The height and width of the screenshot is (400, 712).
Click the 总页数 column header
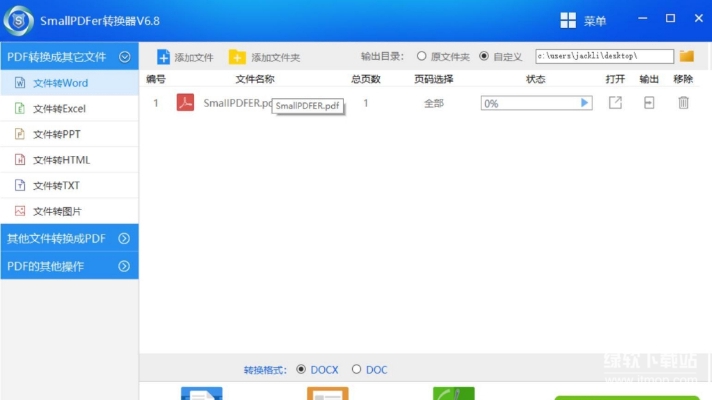(x=366, y=79)
